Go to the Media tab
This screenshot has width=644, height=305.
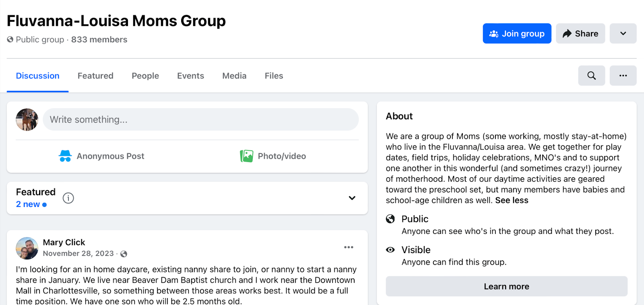(234, 76)
